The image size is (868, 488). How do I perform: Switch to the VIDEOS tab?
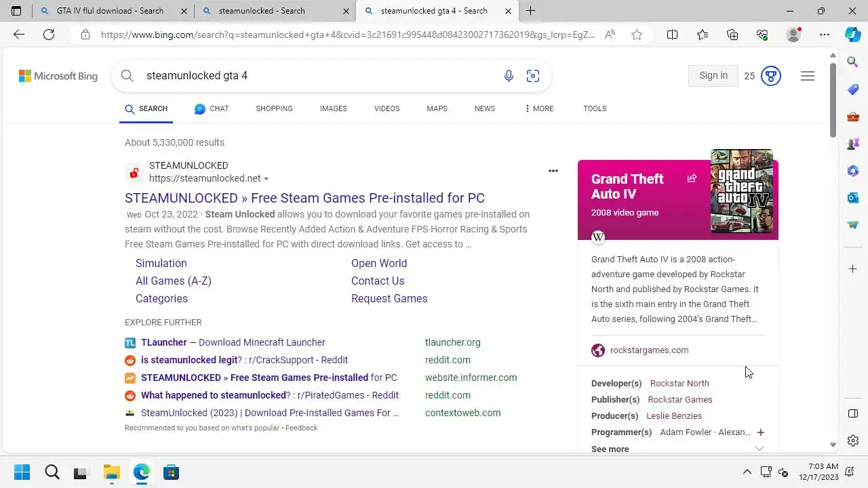pos(387,108)
